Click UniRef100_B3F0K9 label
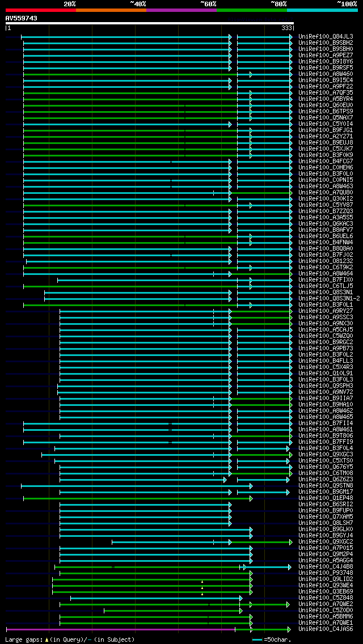This screenshot has height=644, width=363. 326,155
